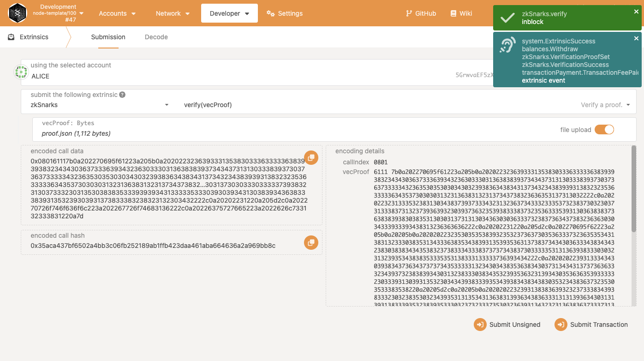The width and height of the screenshot is (644, 361).
Task: Click the Submit Transaction button
Action: point(591,325)
